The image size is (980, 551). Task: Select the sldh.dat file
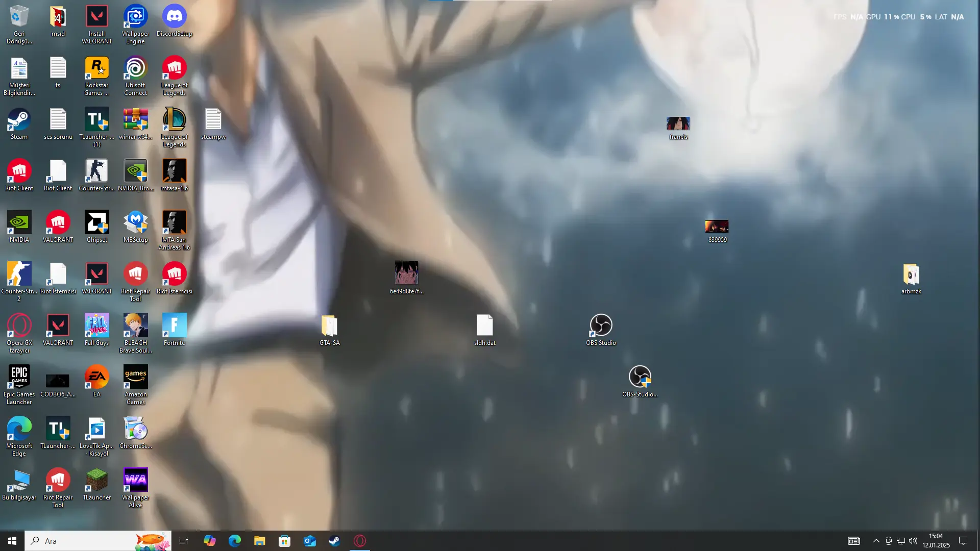coord(484,330)
